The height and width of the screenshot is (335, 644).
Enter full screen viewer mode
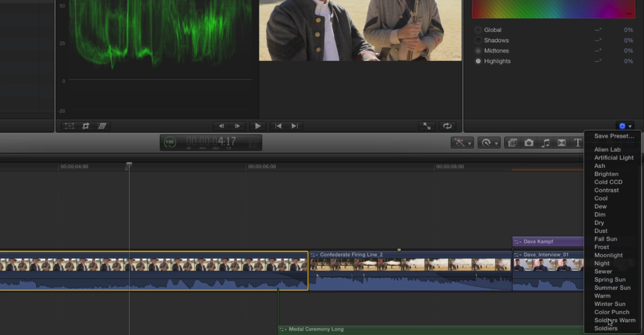click(x=427, y=126)
